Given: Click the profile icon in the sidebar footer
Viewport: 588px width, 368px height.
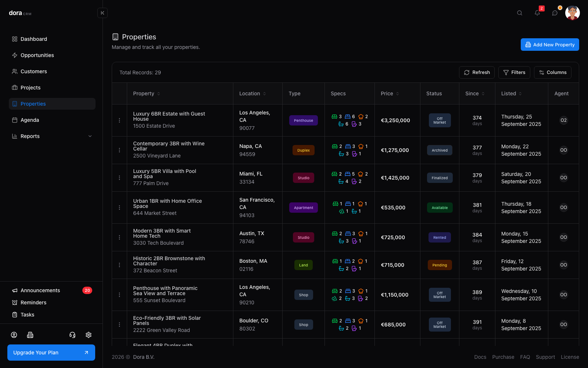Looking at the screenshot, I should tap(14, 335).
